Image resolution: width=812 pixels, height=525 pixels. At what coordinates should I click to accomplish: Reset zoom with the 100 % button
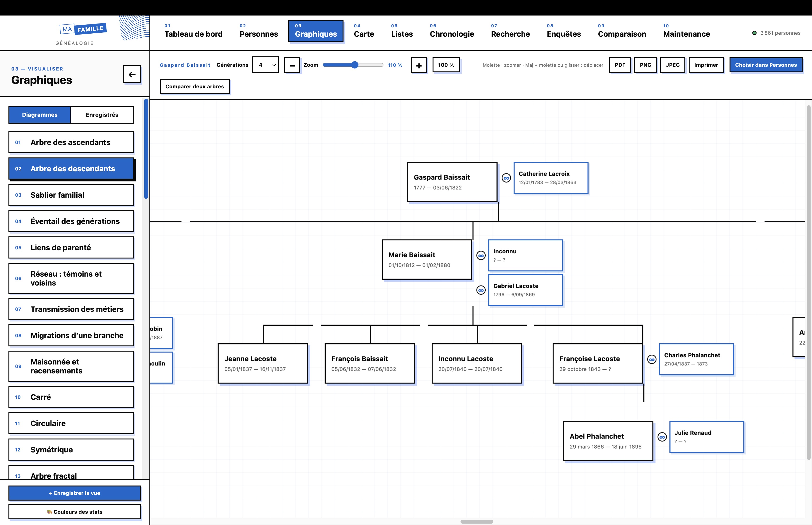446,65
